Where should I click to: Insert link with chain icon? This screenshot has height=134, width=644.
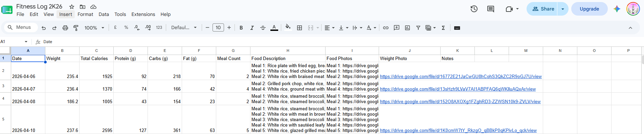[x=386, y=28]
